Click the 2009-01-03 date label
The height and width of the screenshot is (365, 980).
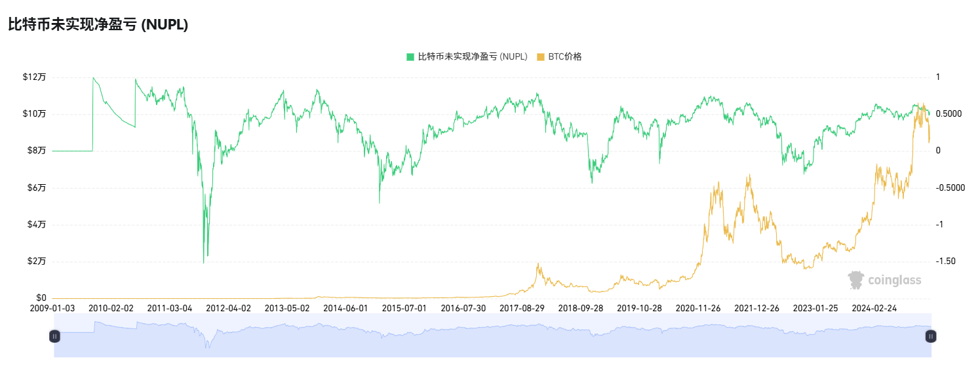click(x=52, y=308)
